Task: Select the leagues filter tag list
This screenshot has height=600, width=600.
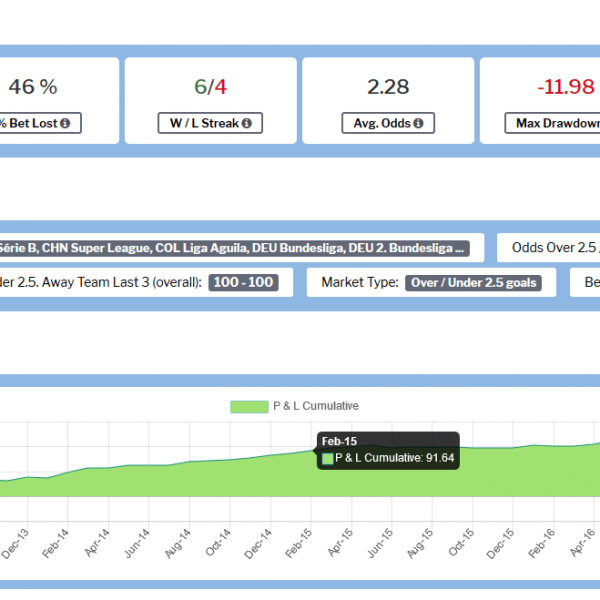Action: coord(235,248)
